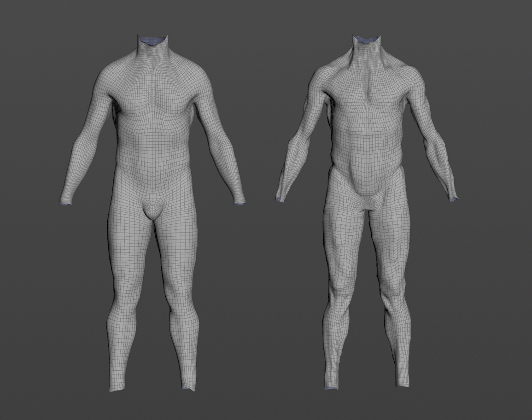Click the blue neck opening on left model
The height and width of the screenshot is (420, 532).
click(x=150, y=39)
